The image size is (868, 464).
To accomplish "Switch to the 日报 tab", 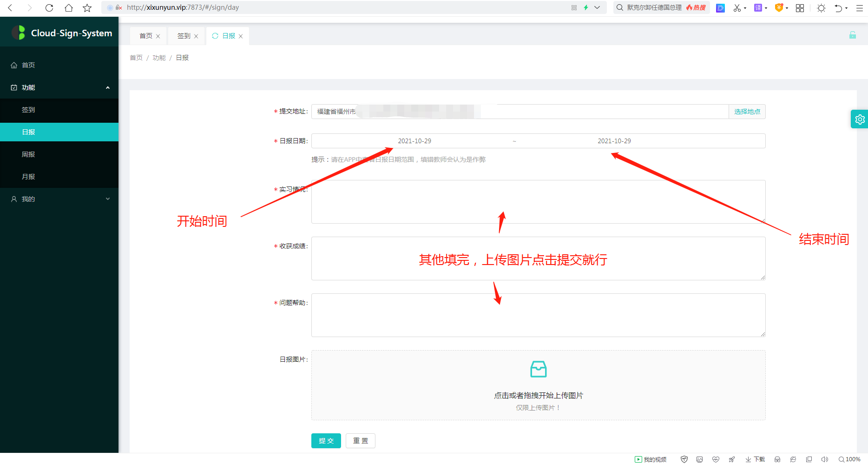I will coord(229,36).
